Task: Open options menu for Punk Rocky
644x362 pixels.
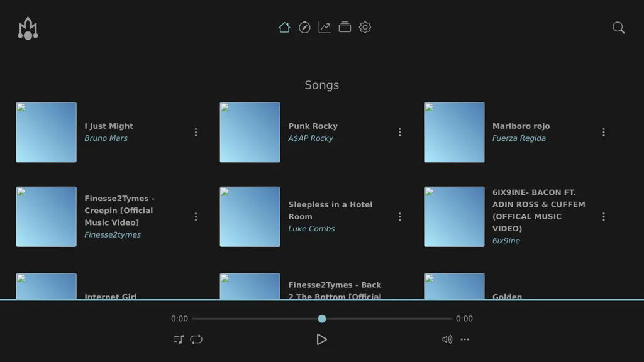Action: (x=399, y=132)
